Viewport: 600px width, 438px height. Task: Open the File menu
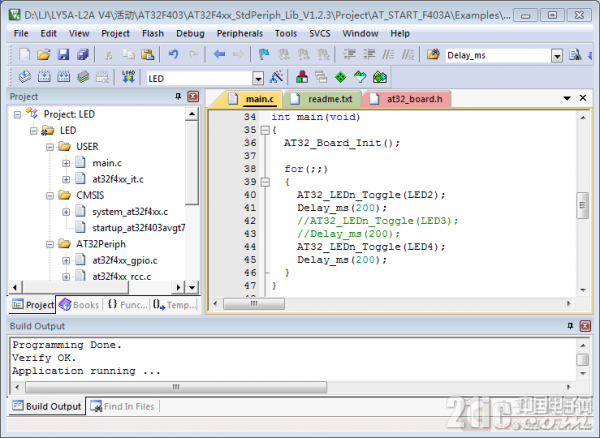click(21, 34)
